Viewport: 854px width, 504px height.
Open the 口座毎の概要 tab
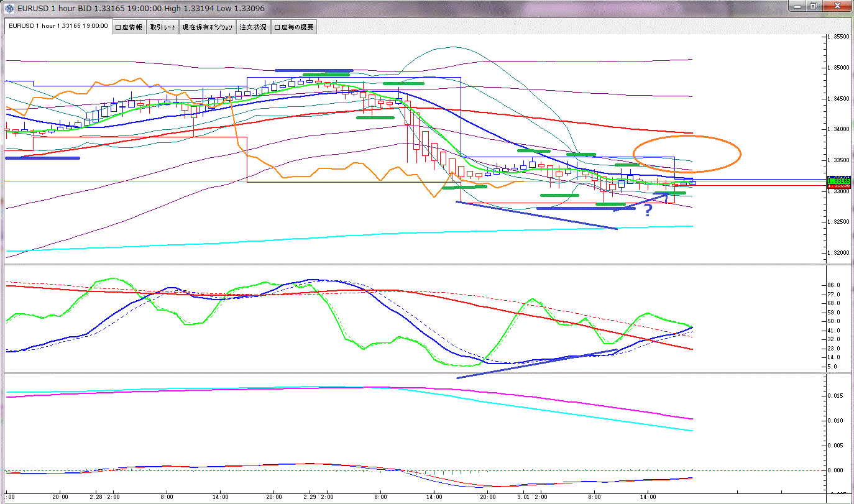[293, 27]
